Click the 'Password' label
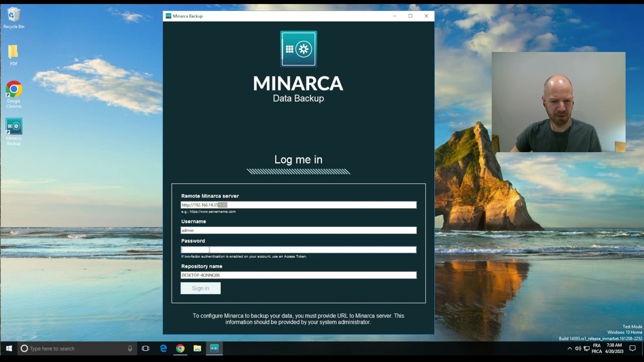This screenshot has height=362, width=644. (x=193, y=241)
